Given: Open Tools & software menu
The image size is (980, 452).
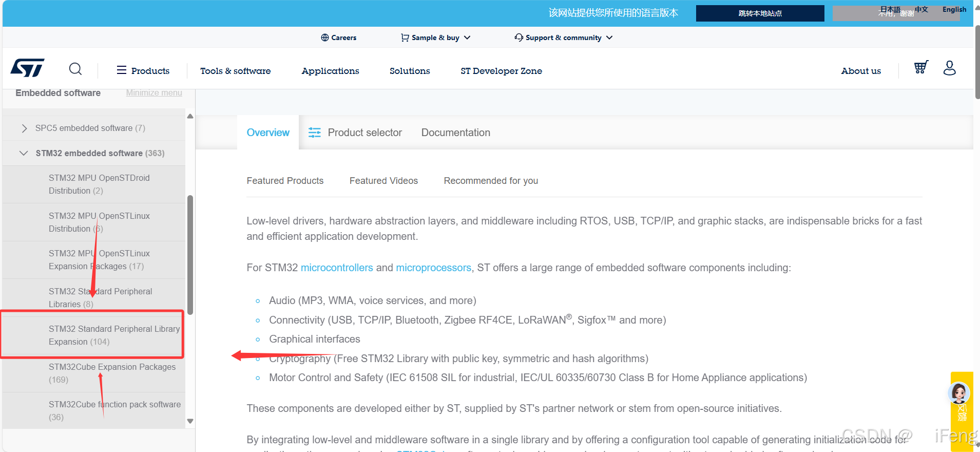Looking at the screenshot, I should coord(236,71).
